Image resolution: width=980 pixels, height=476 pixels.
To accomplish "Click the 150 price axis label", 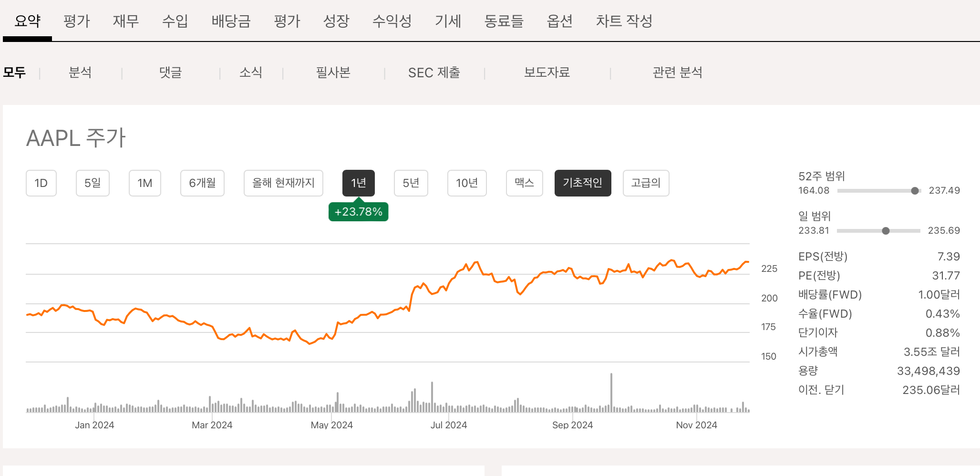I will [x=769, y=356].
